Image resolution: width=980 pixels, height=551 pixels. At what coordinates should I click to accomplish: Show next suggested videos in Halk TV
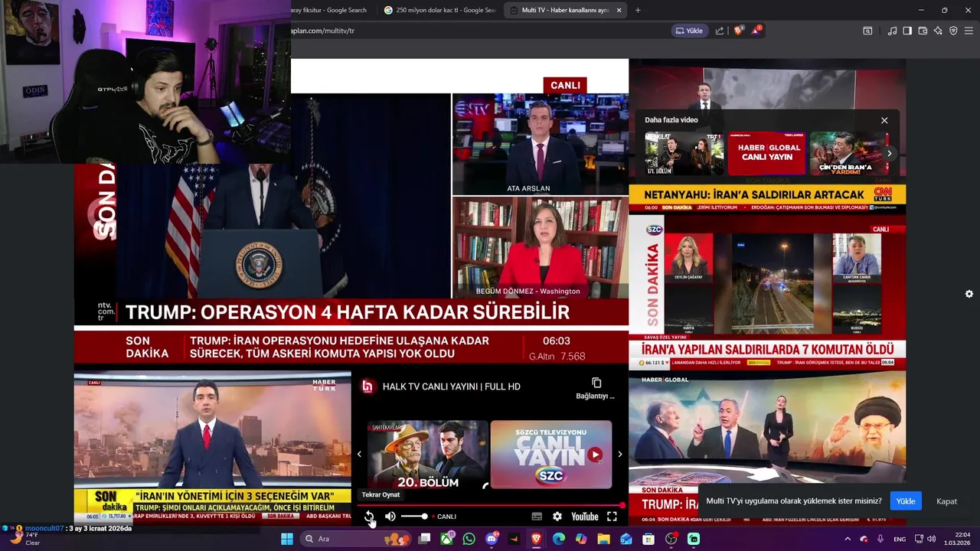620,455
